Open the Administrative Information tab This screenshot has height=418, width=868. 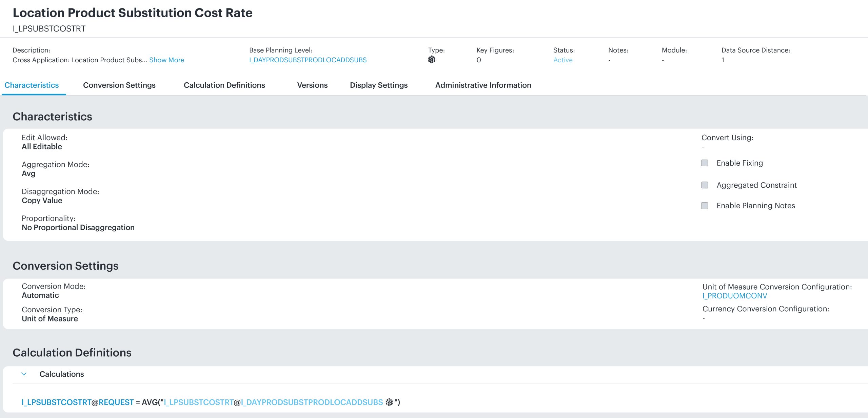pyautogui.click(x=483, y=85)
